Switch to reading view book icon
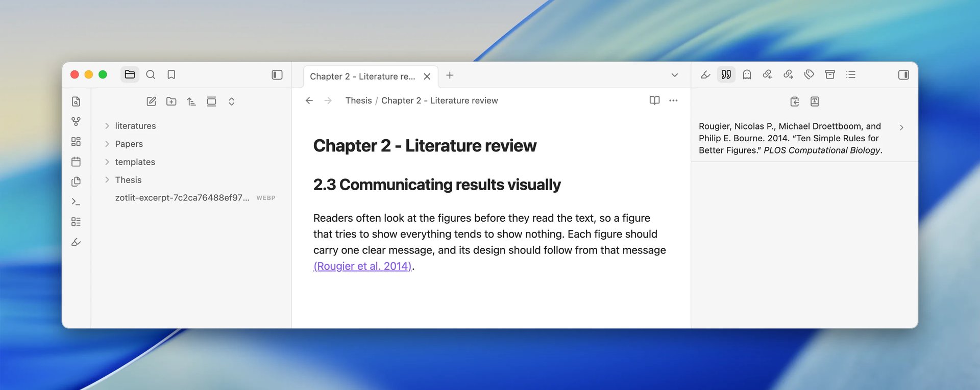This screenshot has height=390, width=980. [x=654, y=100]
